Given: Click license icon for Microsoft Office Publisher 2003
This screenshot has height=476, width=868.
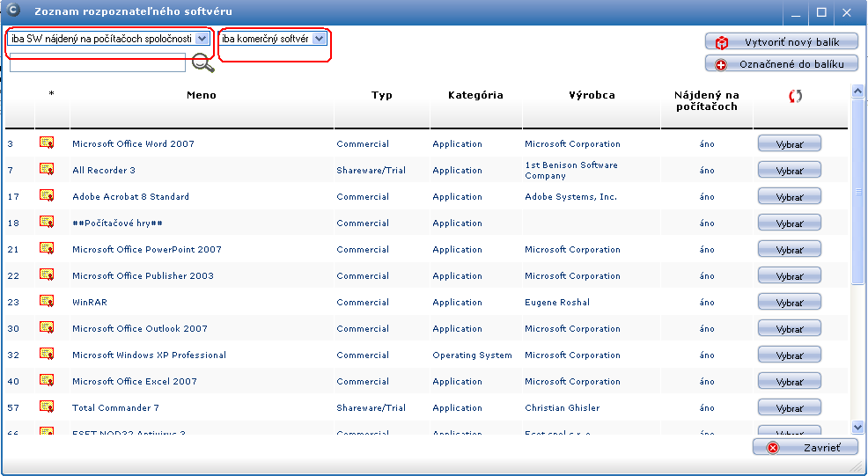Looking at the screenshot, I should (x=47, y=275).
